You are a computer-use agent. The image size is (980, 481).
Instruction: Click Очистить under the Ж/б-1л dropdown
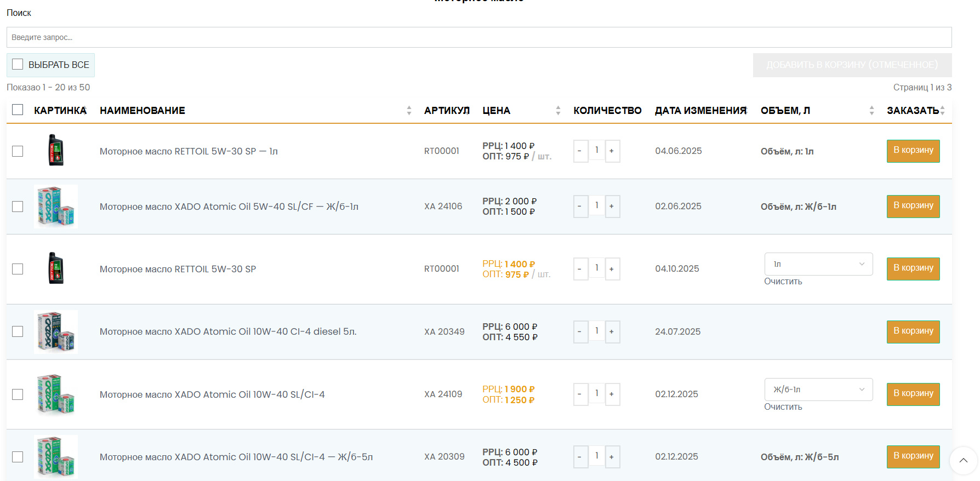783,407
